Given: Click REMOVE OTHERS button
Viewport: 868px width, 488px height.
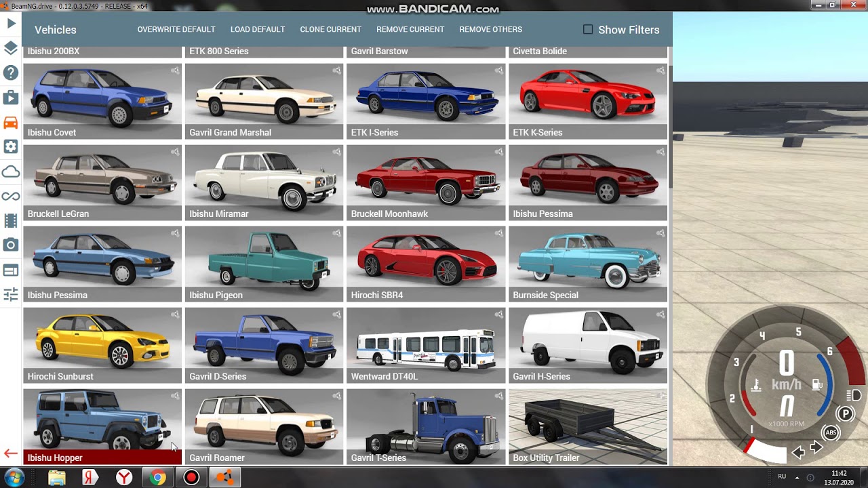Looking at the screenshot, I should 491,30.
